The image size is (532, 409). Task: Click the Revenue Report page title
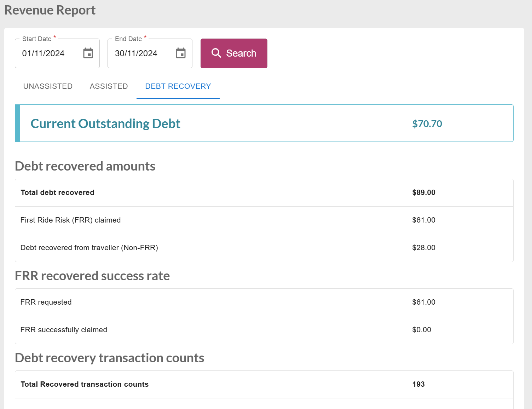50,10
